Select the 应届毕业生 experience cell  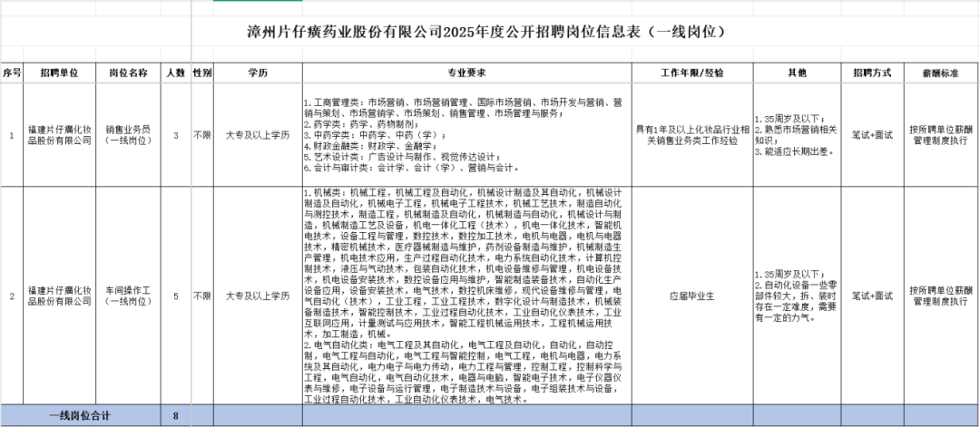pyautogui.click(x=691, y=296)
